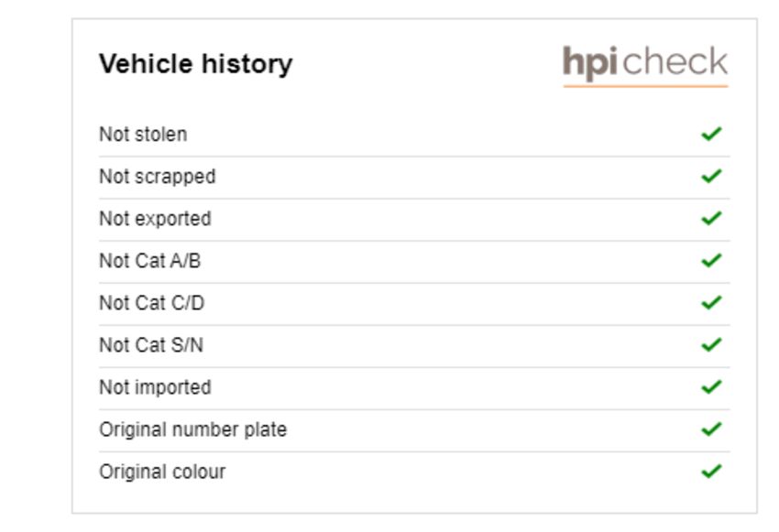Click the checkmark beside Original number plate

tap(711, 429)
